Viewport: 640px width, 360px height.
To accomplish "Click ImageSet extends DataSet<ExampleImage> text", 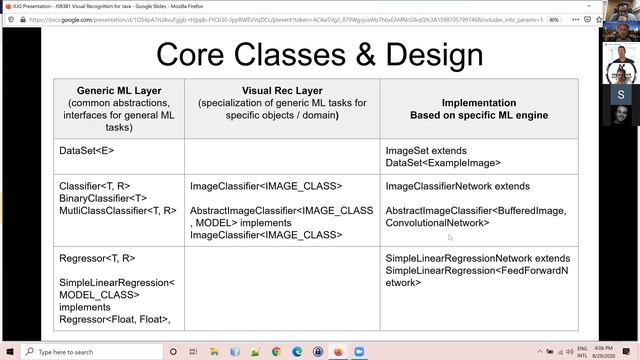I will click(x=443, y=157).
